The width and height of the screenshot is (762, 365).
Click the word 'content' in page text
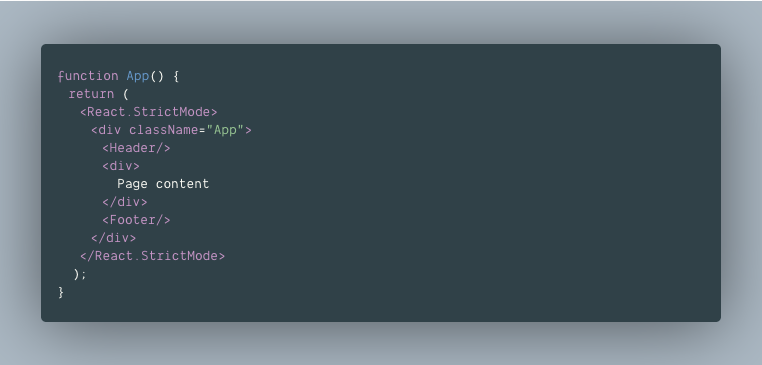[x=182, y=184]
